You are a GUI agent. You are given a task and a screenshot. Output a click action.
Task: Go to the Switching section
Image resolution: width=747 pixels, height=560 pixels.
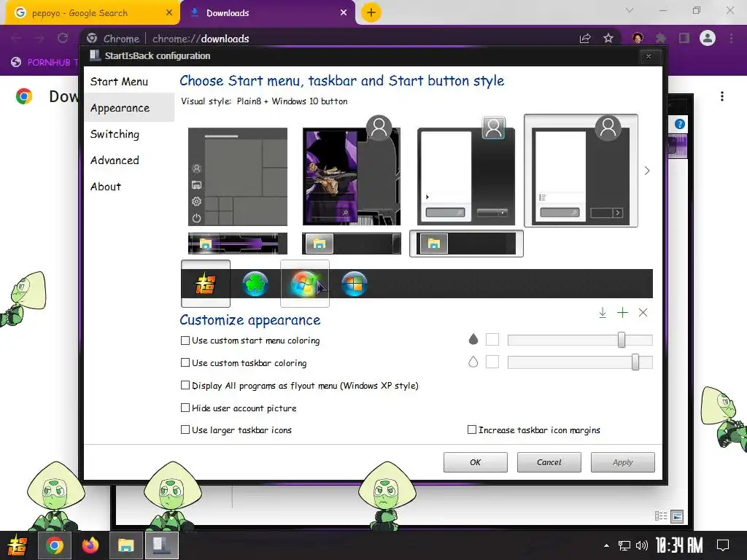coord(115,134)
